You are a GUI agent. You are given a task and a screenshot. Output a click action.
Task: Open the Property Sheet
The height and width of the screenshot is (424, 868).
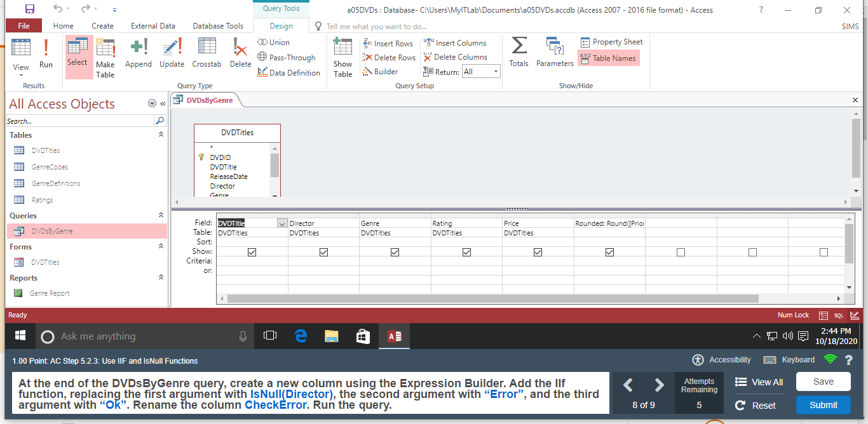click(611, 41)
